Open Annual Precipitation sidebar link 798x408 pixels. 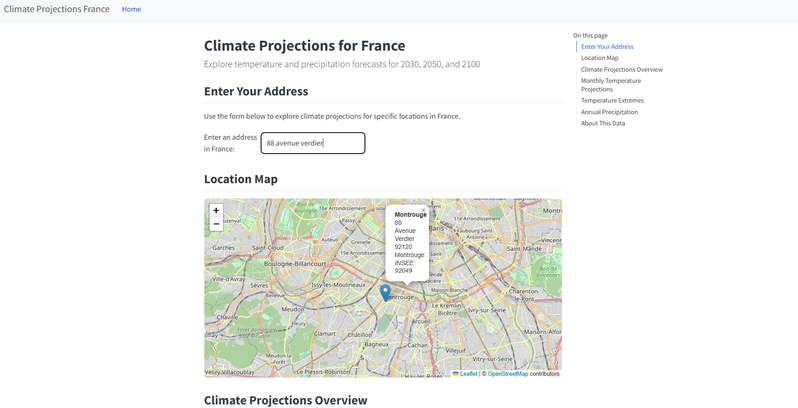coord(609,112)
